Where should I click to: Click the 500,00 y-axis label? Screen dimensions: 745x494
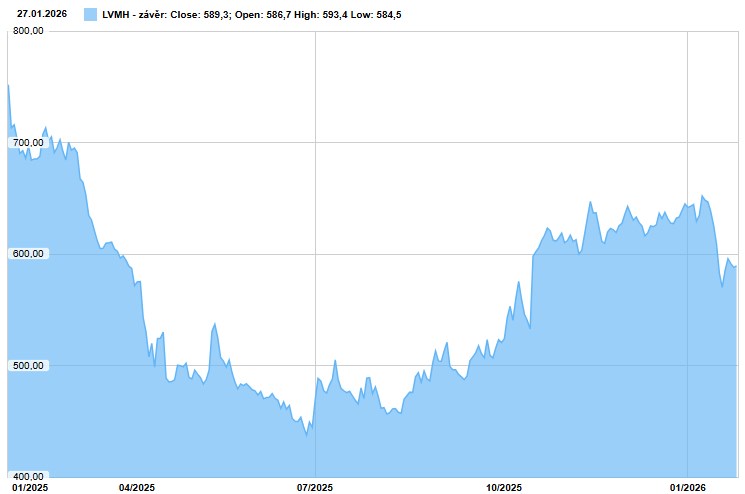coord(28,366)
